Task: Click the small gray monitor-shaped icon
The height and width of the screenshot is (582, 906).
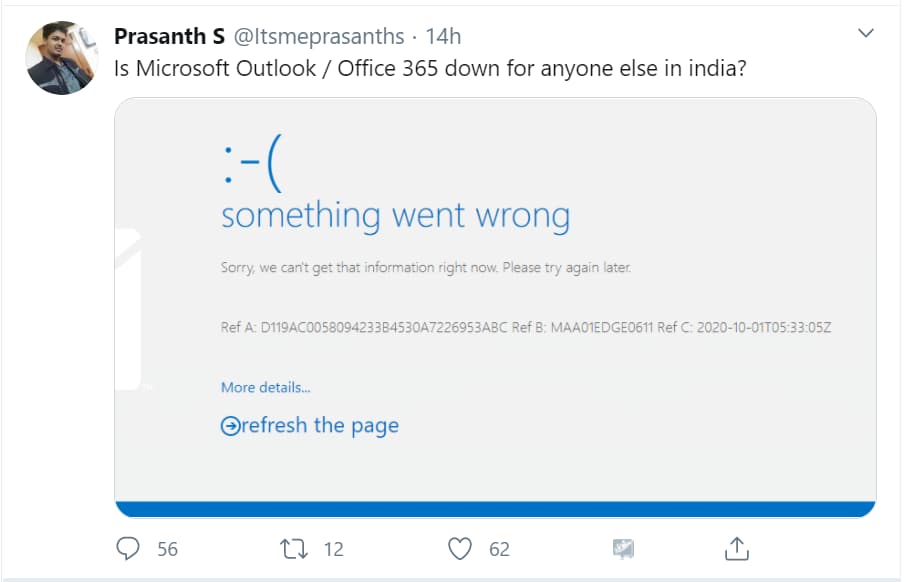Action: (623, 548)
